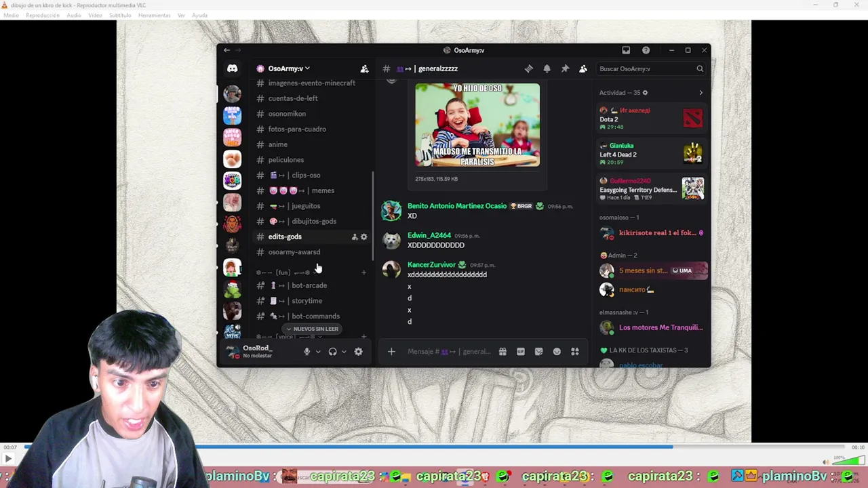Viewport: 868px width, 488px height.
Task: Open Discord direct messages home icon
Action: [232, 68]
